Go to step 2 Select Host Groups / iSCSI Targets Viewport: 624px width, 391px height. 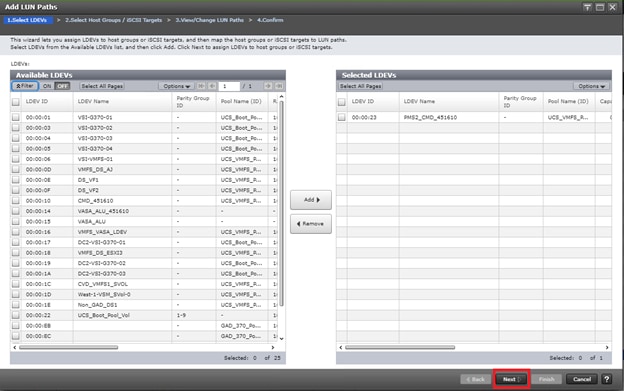click(x=113, y=20)
